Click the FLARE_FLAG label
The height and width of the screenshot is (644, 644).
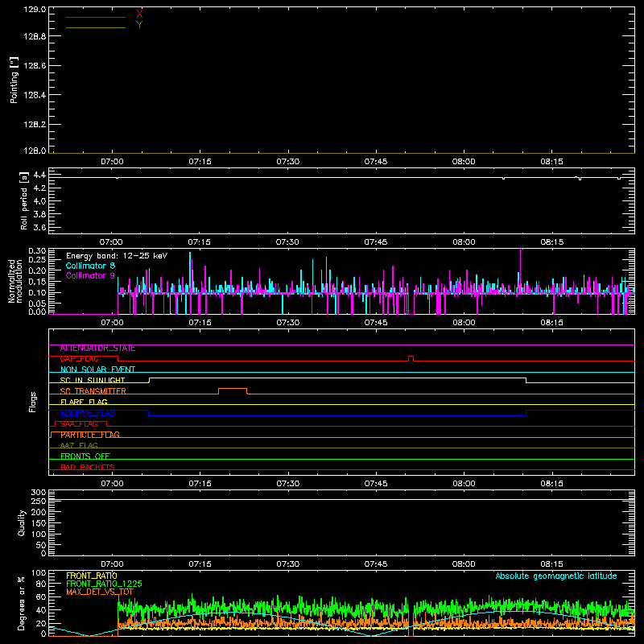(84, 402)
